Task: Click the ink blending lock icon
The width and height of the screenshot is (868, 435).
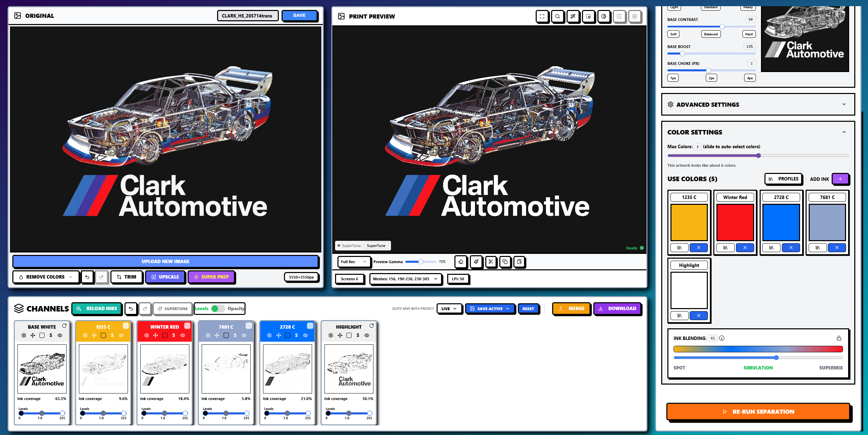Action: [x=839, y=338]
